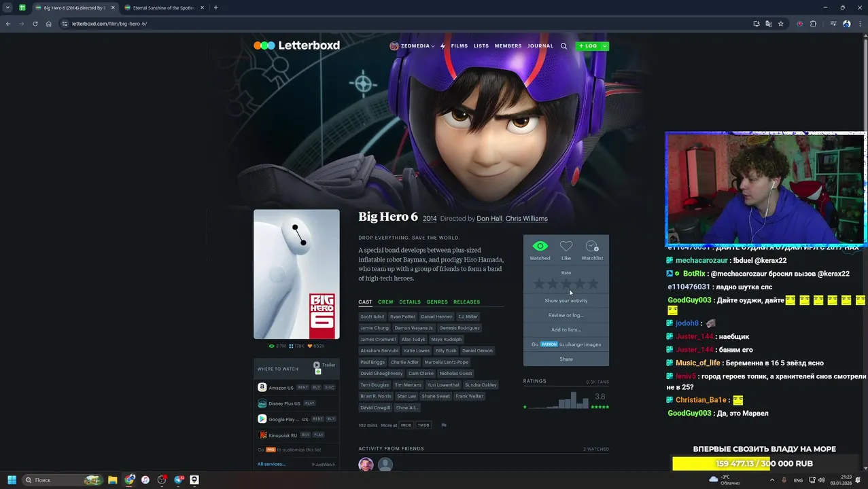Open the IMDB link

point(406,425)
